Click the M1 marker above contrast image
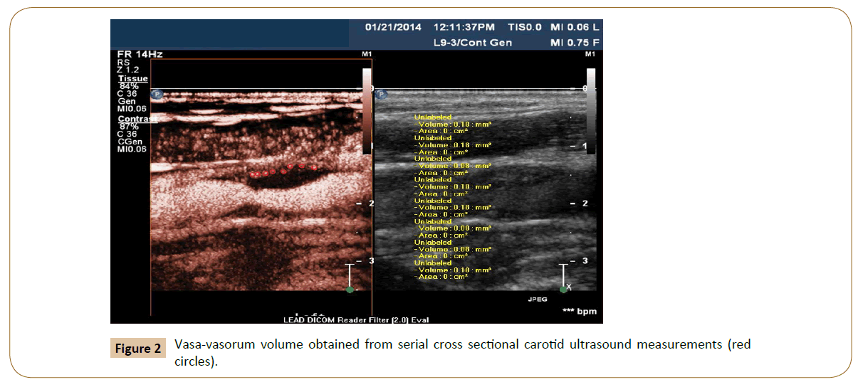 pos(366,54)
